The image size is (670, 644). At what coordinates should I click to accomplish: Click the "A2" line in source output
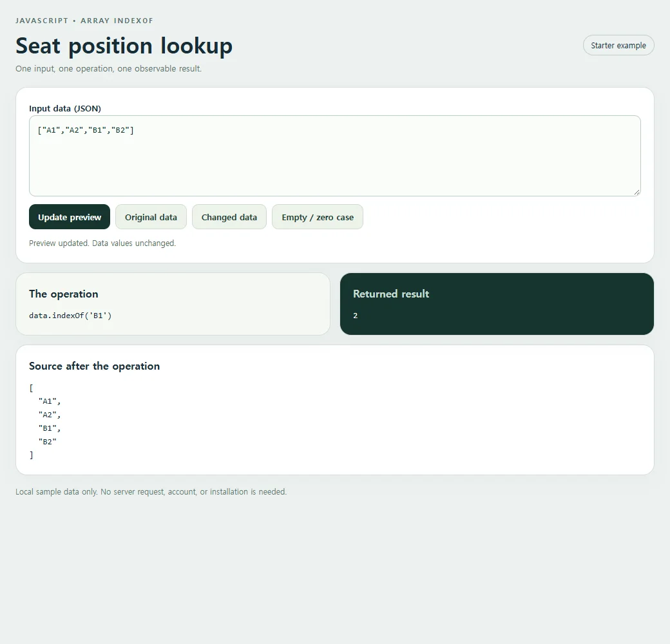tap(50, 415)
